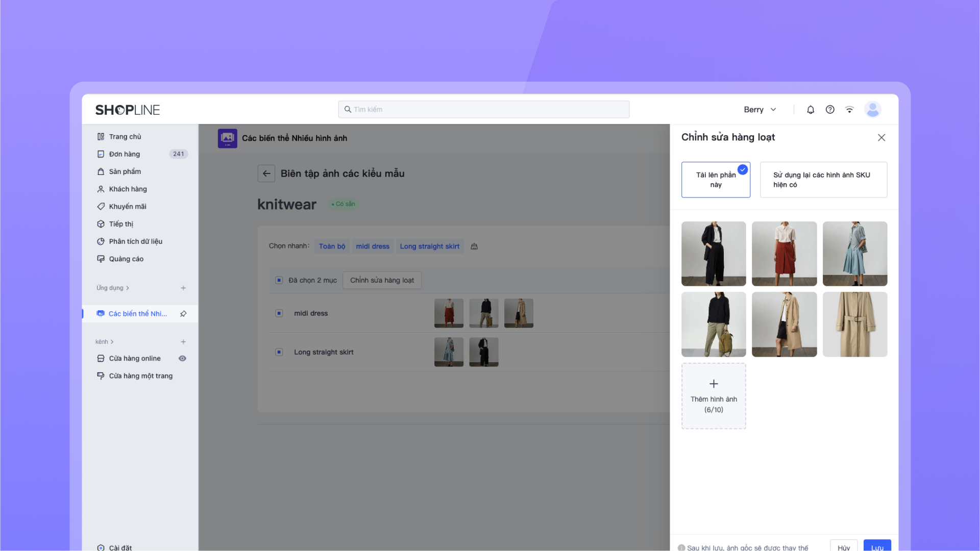Image resolution: width=980 pixels, height=551 pixels.
Task: Expand the Ứng dụng section chevron
Action: (128, 288)
